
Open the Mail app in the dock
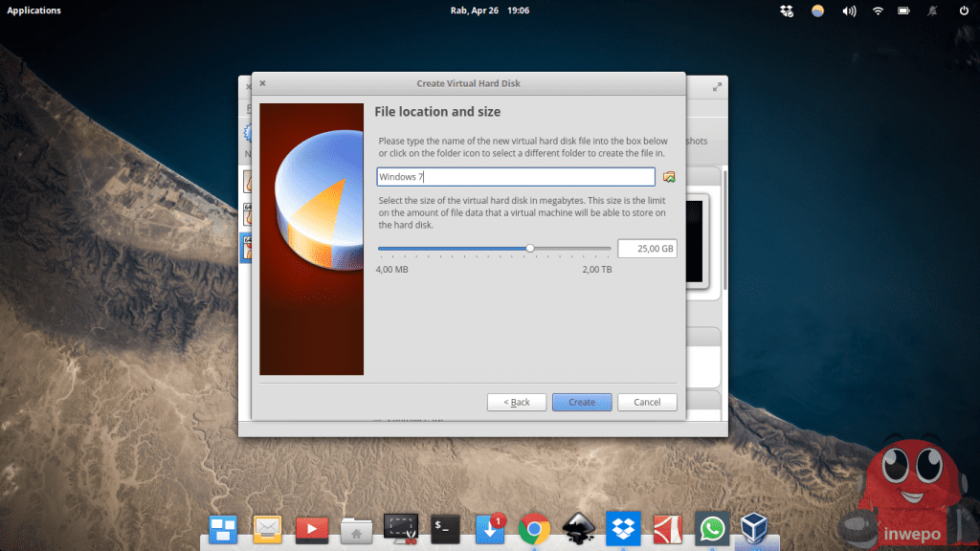[267, 528]
